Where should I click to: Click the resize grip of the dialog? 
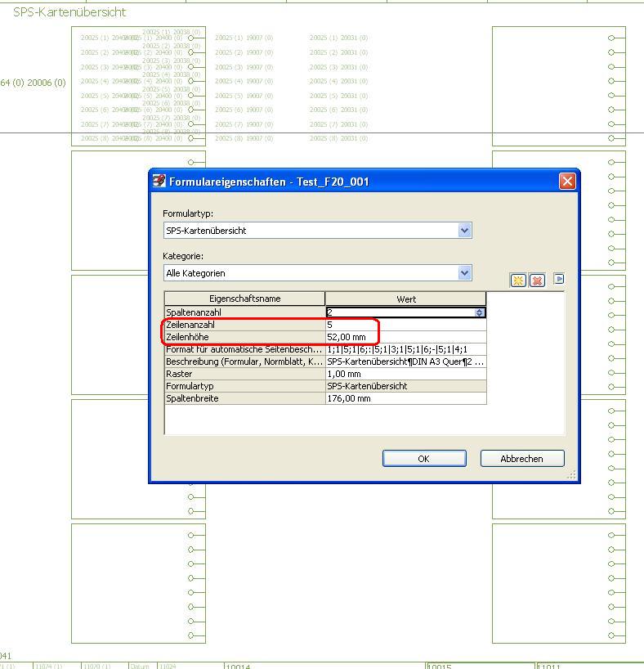click(571, 475)
